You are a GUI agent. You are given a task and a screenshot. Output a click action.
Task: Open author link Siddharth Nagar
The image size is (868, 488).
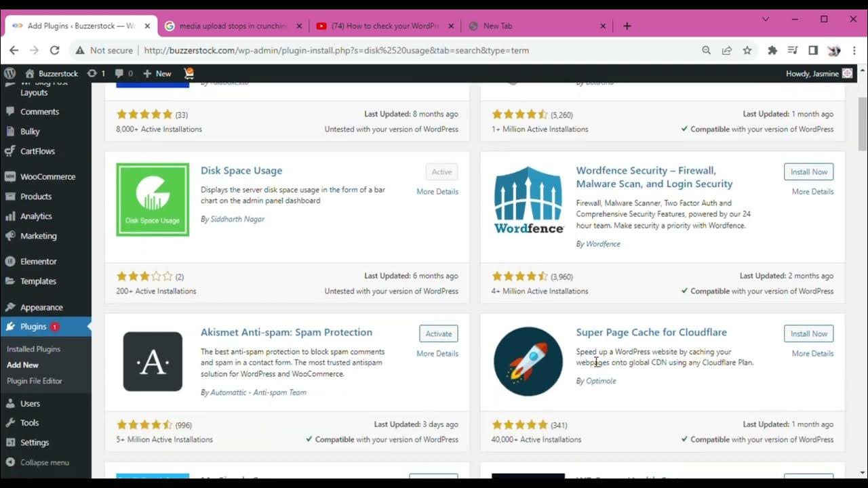237,219
